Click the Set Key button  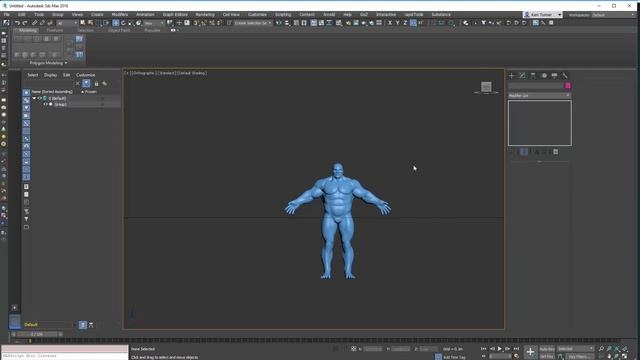click(x=547, y=356)
